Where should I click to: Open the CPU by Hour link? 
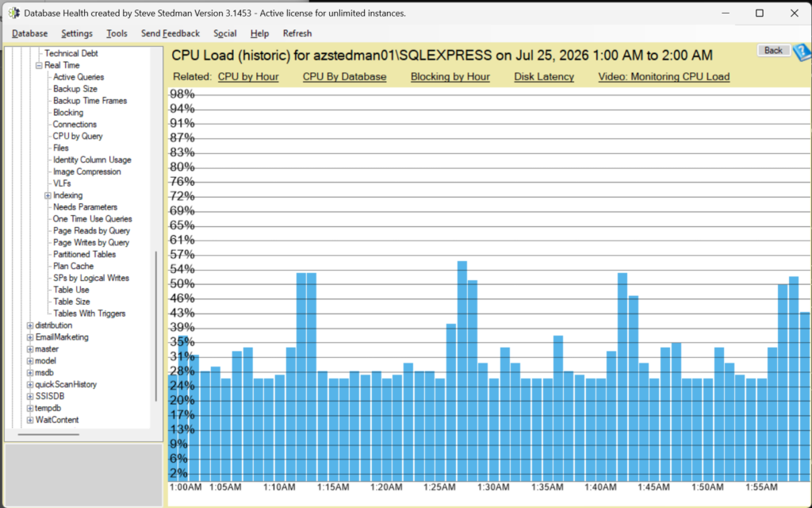pos(248,77)
